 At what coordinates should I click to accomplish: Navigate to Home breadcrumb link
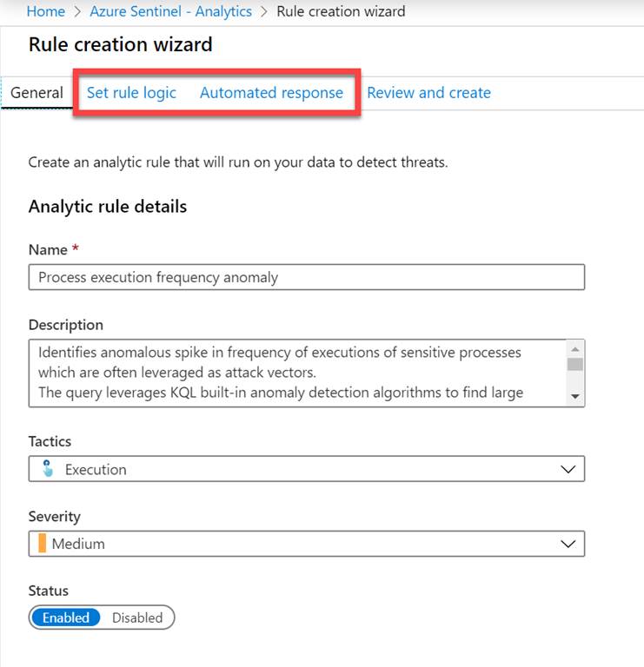(46, 11)
